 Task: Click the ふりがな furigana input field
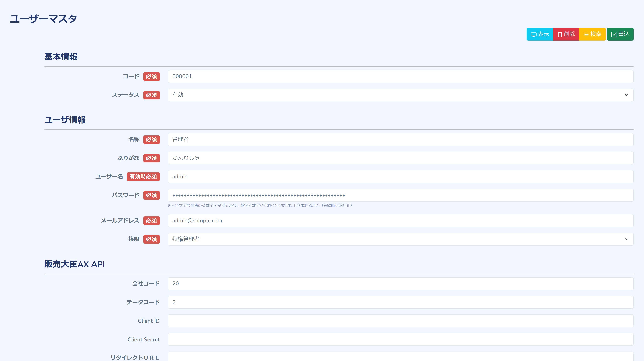(x=400, y=158)
